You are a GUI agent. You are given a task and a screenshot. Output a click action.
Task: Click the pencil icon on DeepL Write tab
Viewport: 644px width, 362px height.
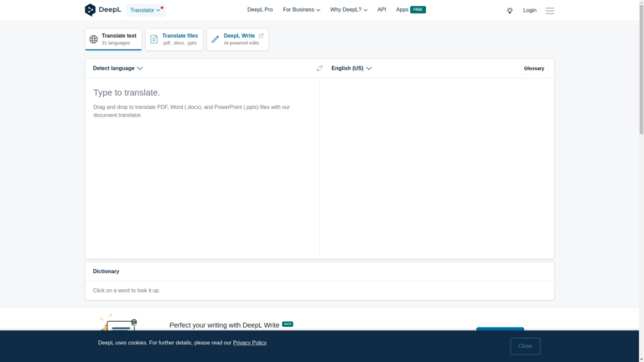216,39
